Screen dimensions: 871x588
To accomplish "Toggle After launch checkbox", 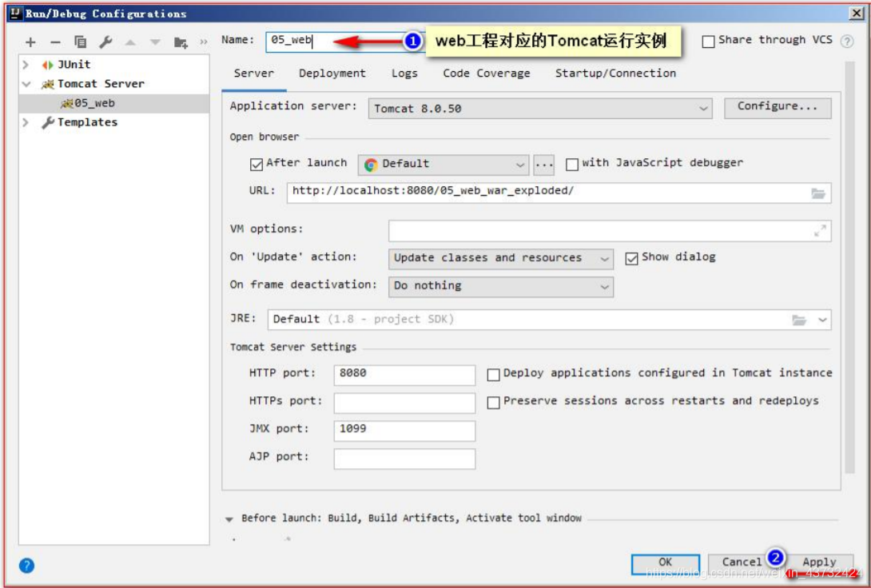I will click(256, 165).
